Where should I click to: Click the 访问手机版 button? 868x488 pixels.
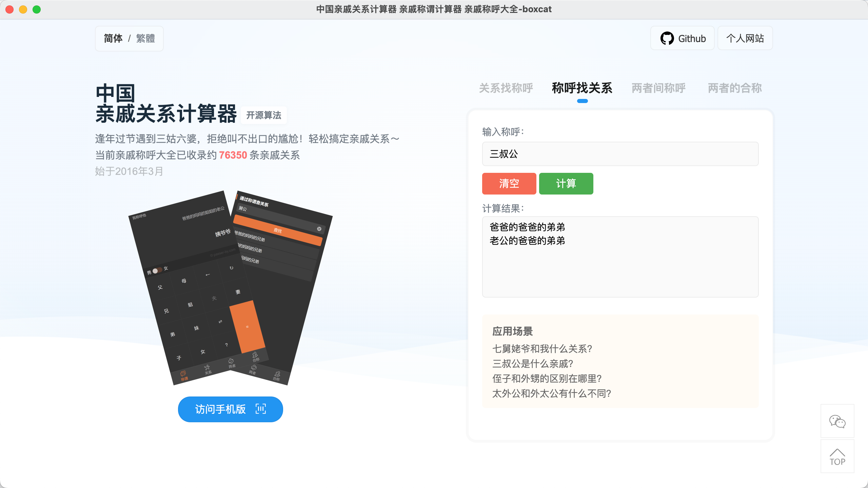(230, 409)
